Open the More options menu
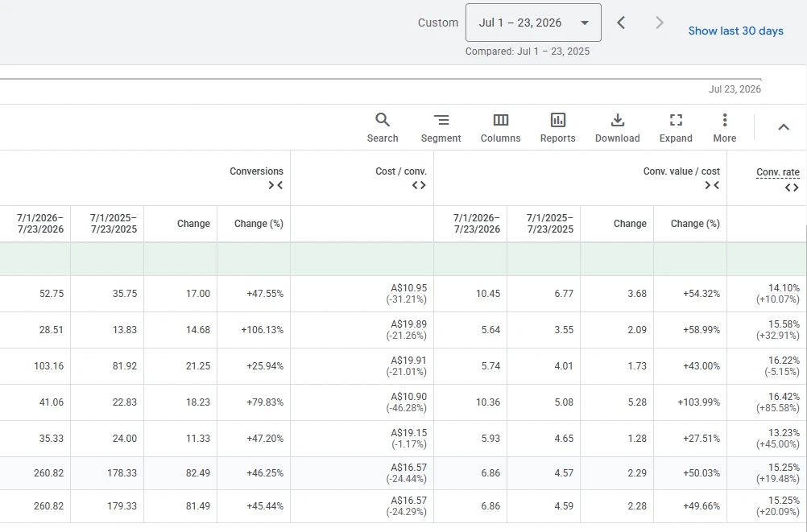 [x=725, y=128]
